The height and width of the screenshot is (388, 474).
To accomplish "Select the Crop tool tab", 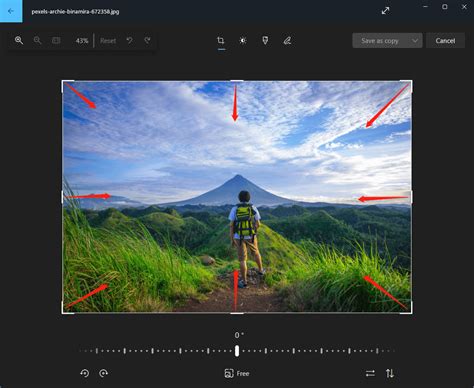I will click(221, 41).
